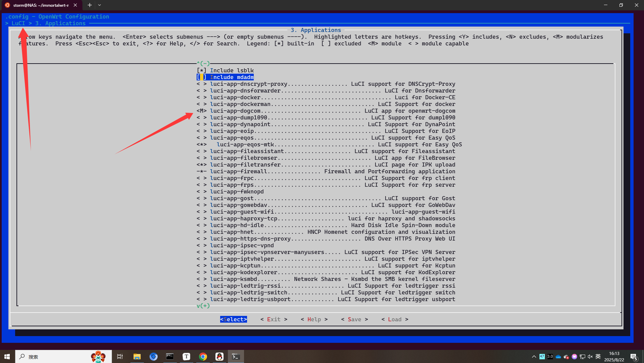Click the Exit option in the menu

pos(274,319)
